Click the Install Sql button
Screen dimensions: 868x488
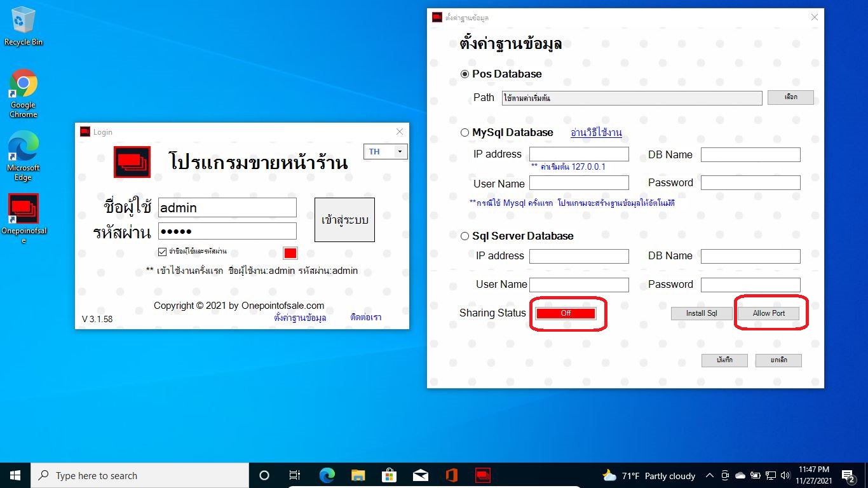coord(701,313)
